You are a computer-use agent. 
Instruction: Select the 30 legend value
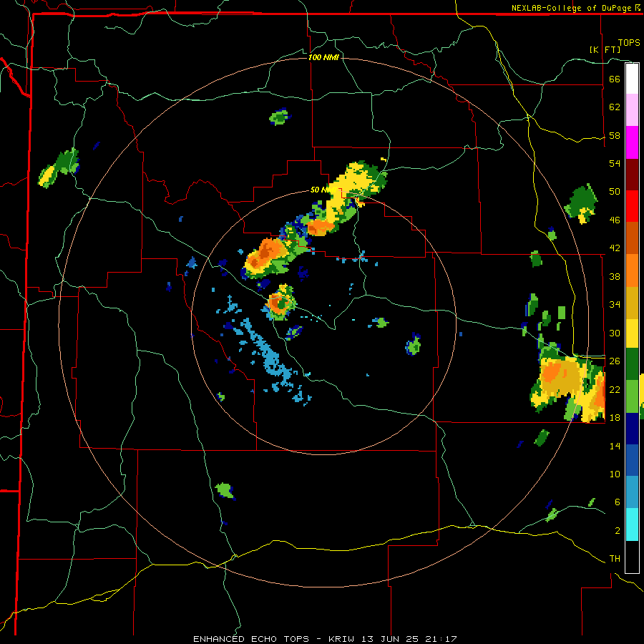click(615, 333)
